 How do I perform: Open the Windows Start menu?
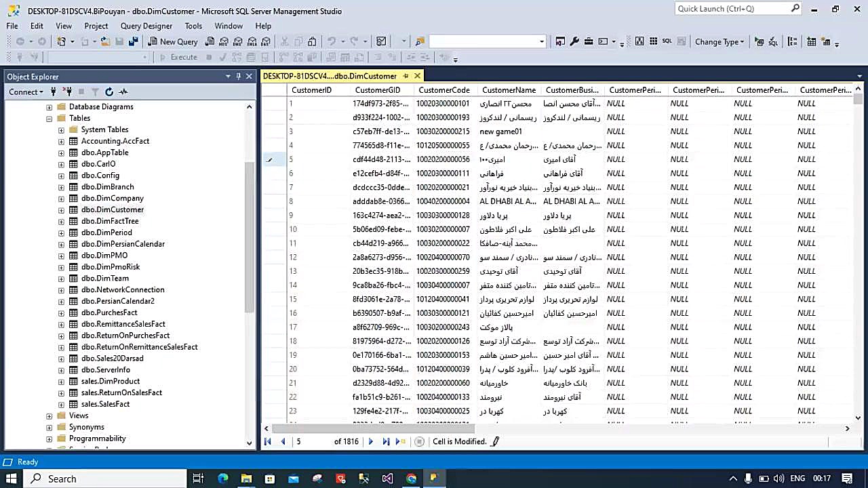[11, 479]
